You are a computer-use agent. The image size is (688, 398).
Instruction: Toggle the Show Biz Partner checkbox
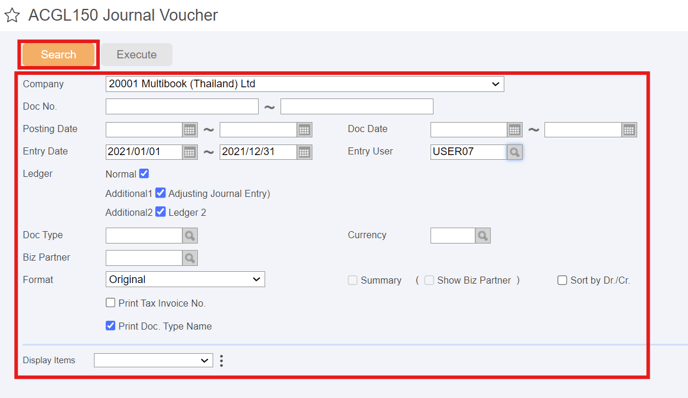click(429, 280)
